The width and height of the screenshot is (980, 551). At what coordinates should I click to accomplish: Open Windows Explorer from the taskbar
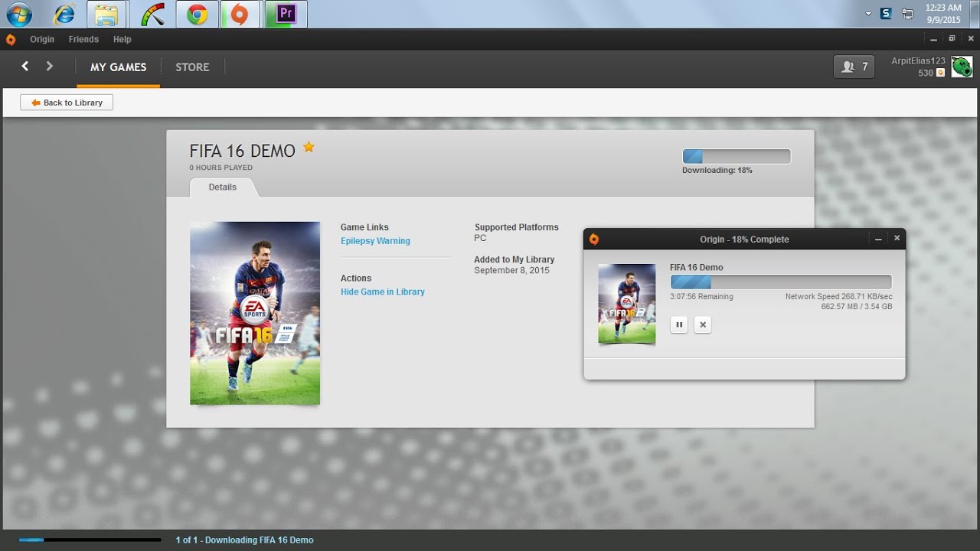click(x=106, y=14)
